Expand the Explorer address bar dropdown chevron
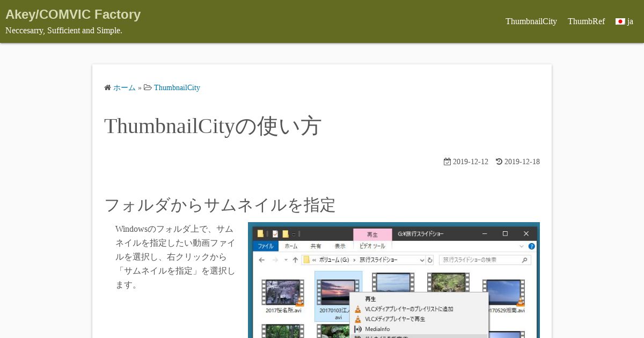 (422, 260)
